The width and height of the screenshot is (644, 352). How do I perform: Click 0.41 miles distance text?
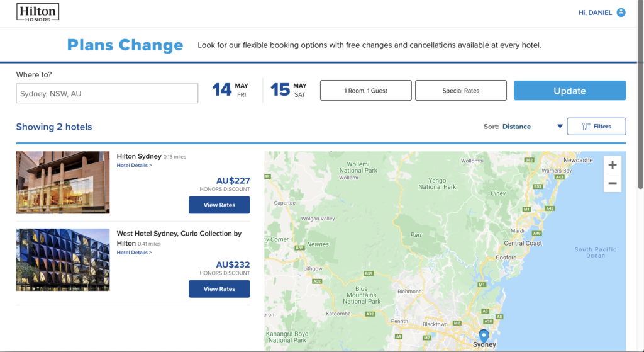[149, 244]
